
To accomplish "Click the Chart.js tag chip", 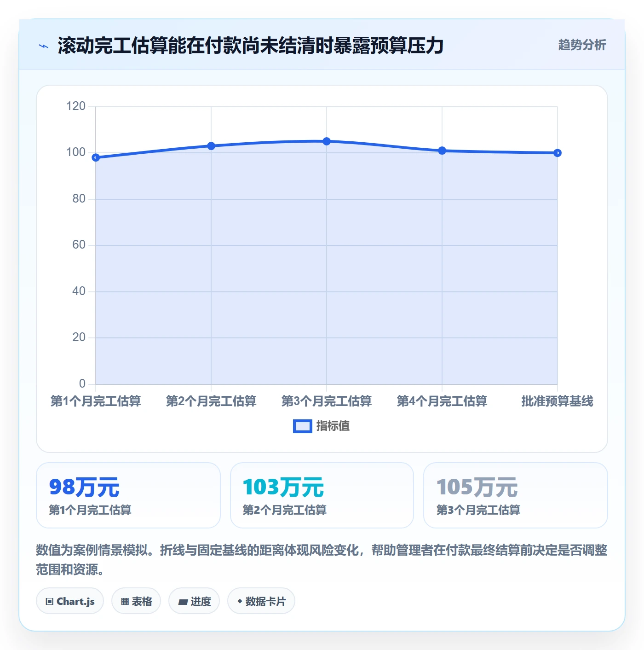I will click(70, 601).
